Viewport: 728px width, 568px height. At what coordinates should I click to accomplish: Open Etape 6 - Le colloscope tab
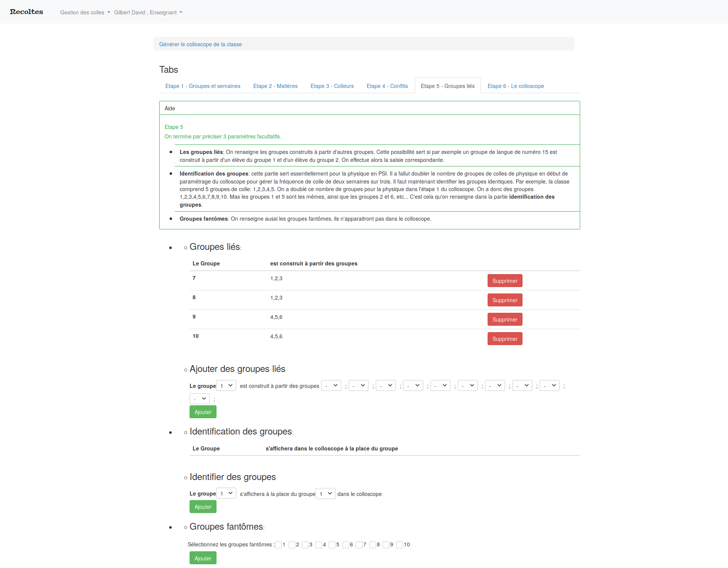point(516,86)
